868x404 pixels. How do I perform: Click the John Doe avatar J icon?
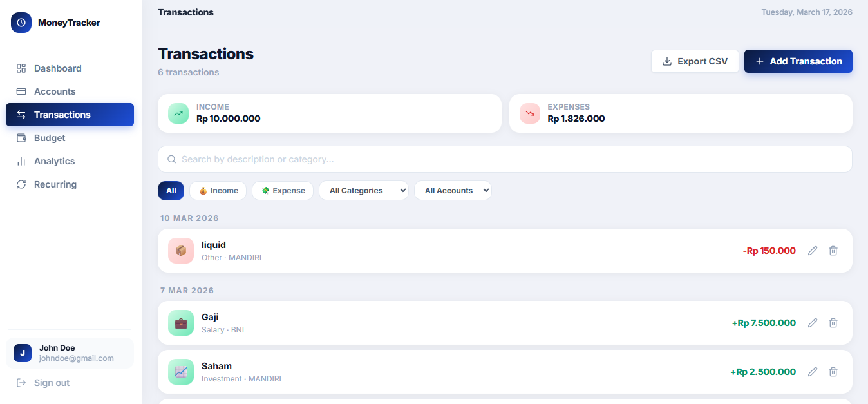(23, 353)
